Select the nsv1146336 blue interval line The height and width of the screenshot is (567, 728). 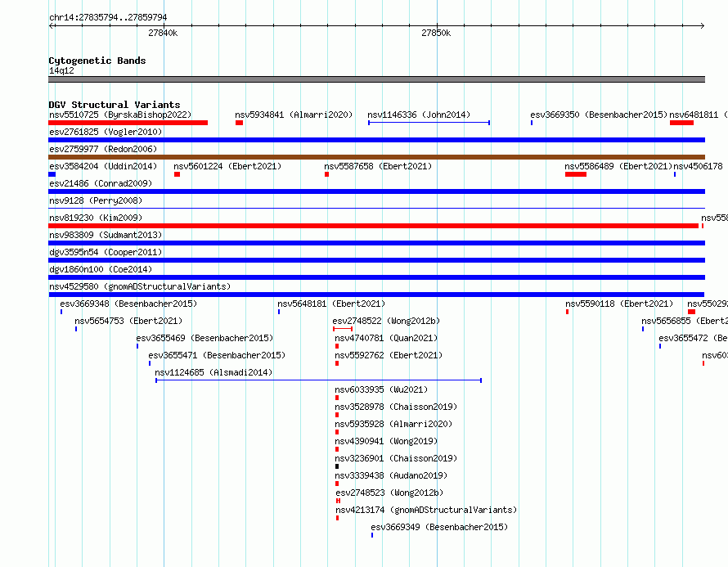click(429, 123)
